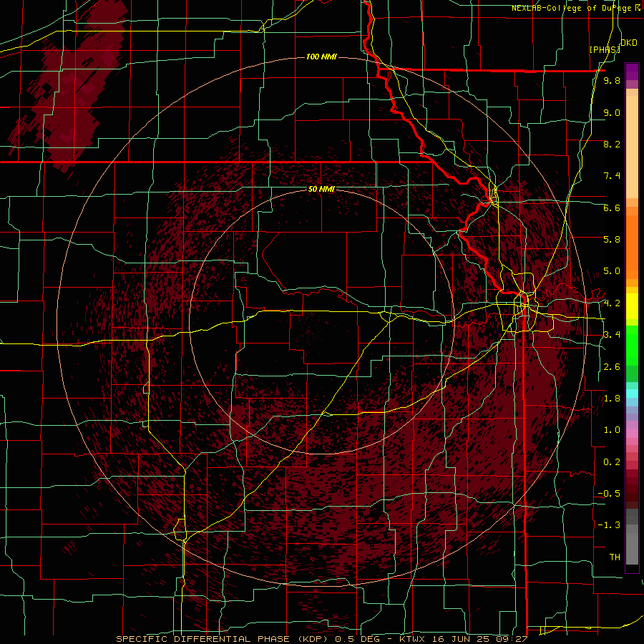Select the 8.2 value on the legend
This screenshot has width=644, height=644.
tap(612, 144)
